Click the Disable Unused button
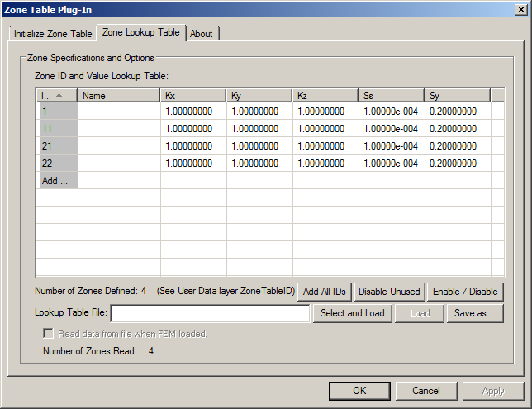The height and width of the screenshot is (409, 532). point(390,291)
